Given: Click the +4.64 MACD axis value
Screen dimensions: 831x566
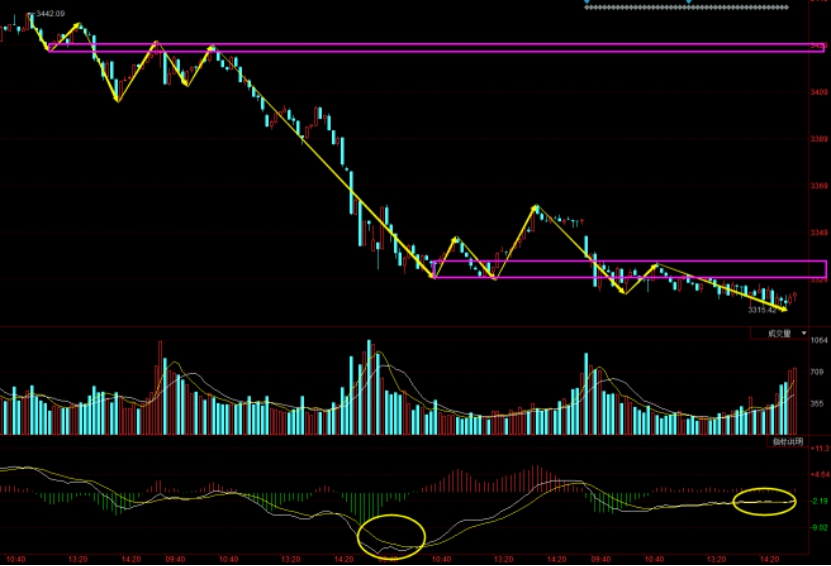Looking at the screenshot, I should (820, 475).
